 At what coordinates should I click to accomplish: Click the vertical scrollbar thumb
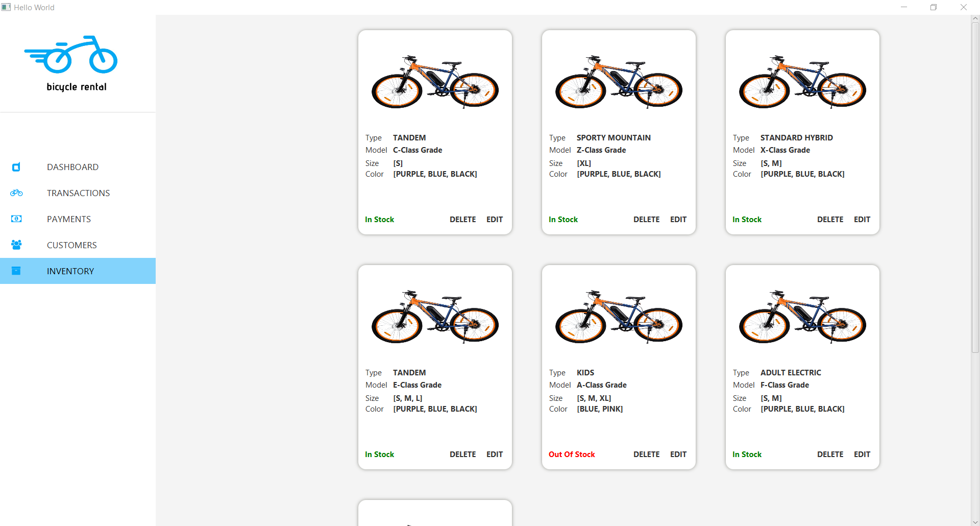(x=975, y=187)
